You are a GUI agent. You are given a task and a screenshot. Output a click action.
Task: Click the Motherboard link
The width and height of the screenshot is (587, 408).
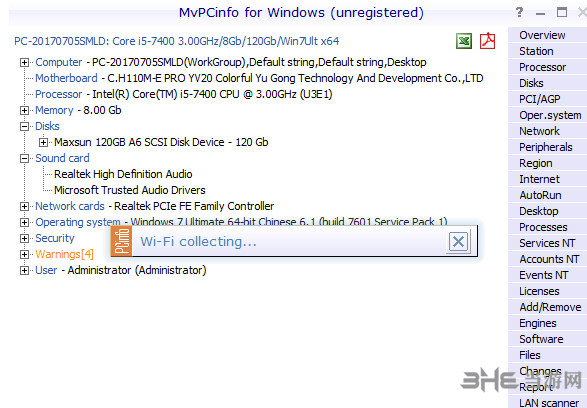click(66, 79)
